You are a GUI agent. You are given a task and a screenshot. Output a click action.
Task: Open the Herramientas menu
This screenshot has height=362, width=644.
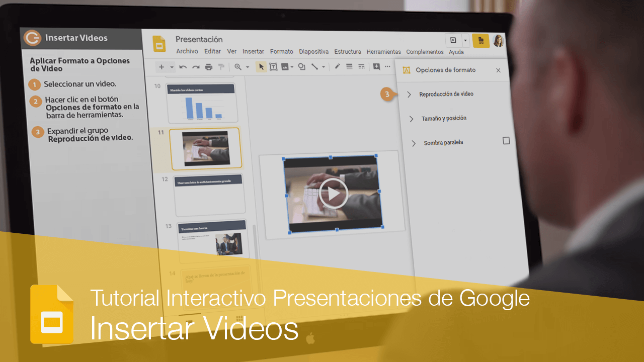[384, 52]
